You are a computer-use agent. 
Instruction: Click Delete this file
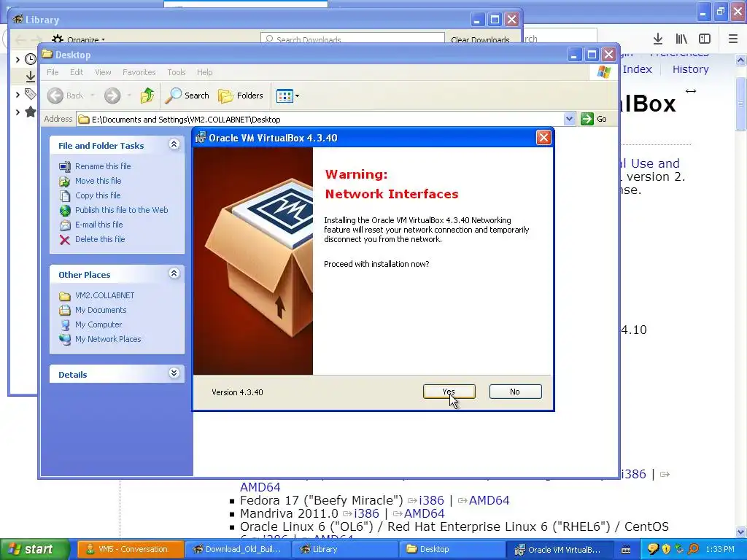[x=100, y=239]
